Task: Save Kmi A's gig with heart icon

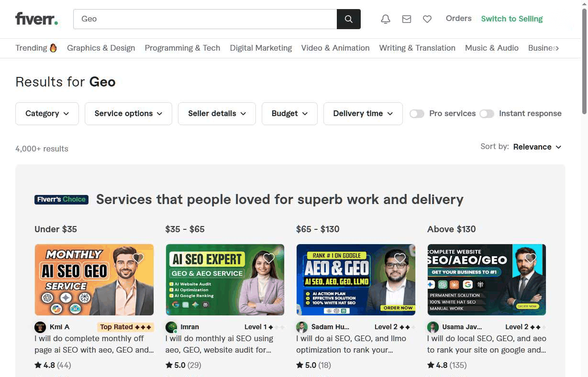Action: (x=138, y=259)
